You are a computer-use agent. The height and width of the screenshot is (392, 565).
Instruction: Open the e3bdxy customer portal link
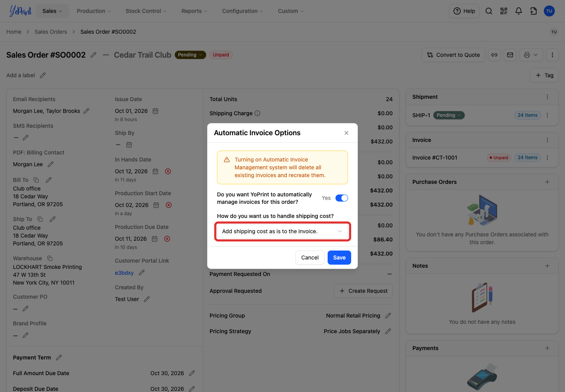coord(124,273)
